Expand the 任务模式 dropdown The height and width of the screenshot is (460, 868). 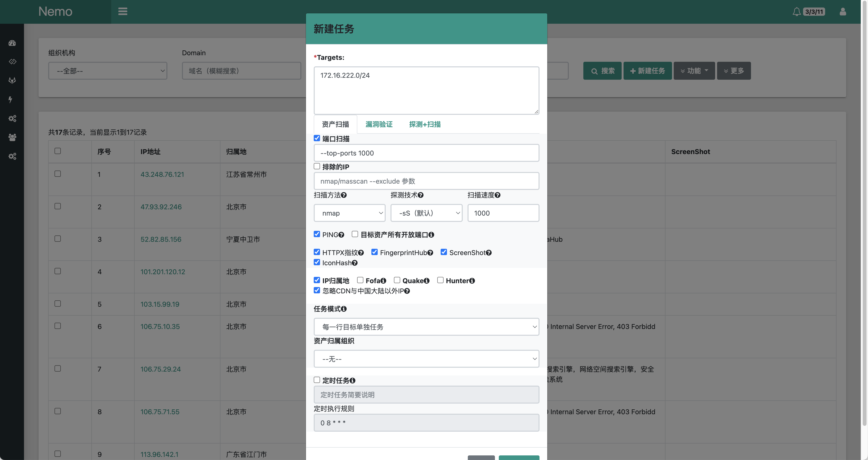(x=426, y=327)
